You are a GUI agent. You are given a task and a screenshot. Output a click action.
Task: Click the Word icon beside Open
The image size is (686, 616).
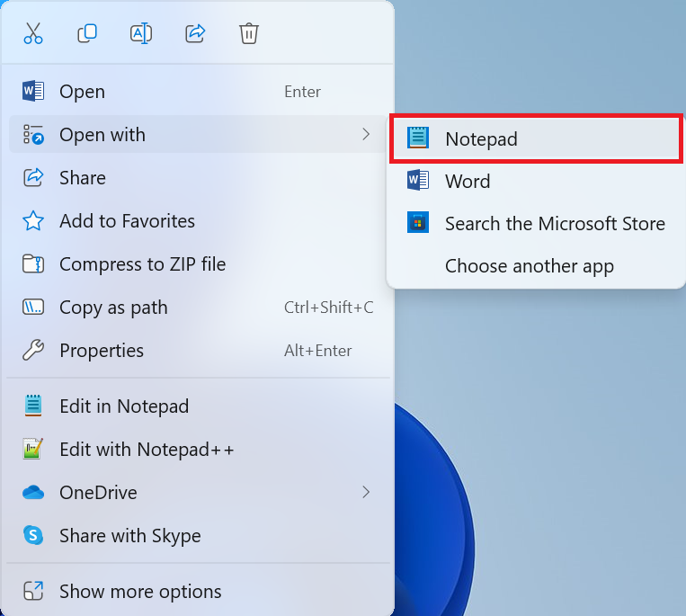(33, 91)
